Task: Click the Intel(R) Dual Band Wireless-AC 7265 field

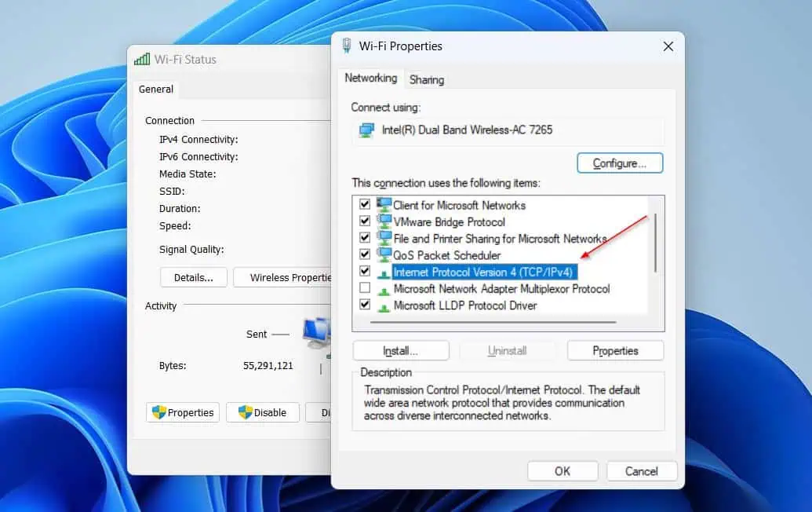Action: pyautogui.click(x=508, y=130)
